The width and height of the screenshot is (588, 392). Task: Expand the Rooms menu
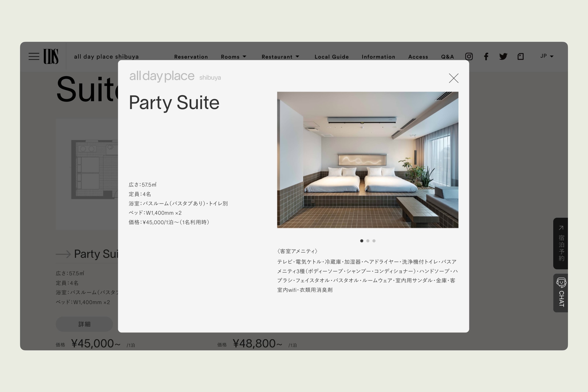point(233,57)
